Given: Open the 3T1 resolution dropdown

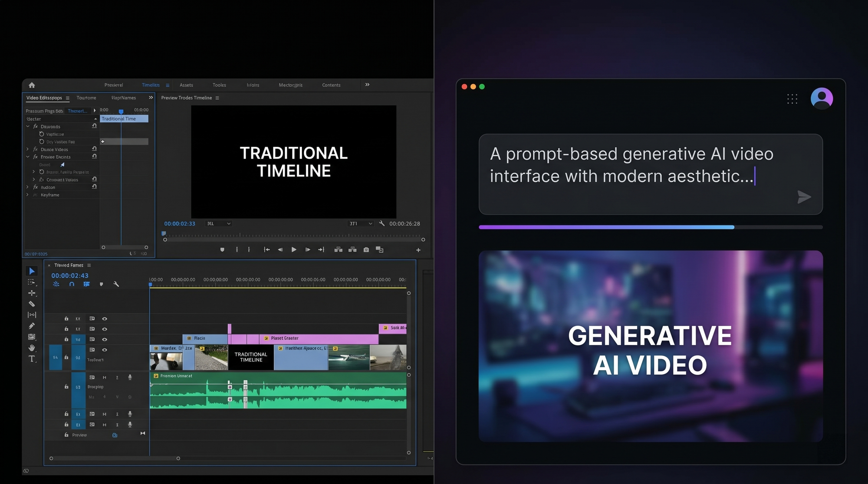Looking at the screenshot, I should point(361,224).
